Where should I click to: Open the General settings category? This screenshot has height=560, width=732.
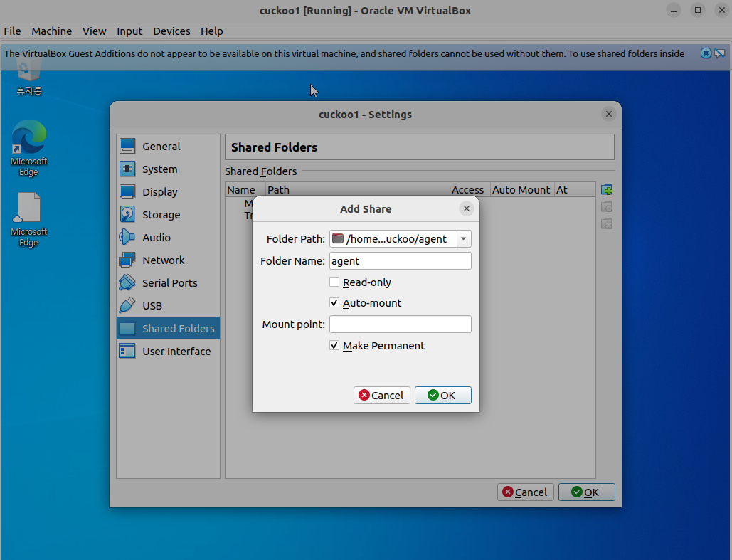coord(168,147)
